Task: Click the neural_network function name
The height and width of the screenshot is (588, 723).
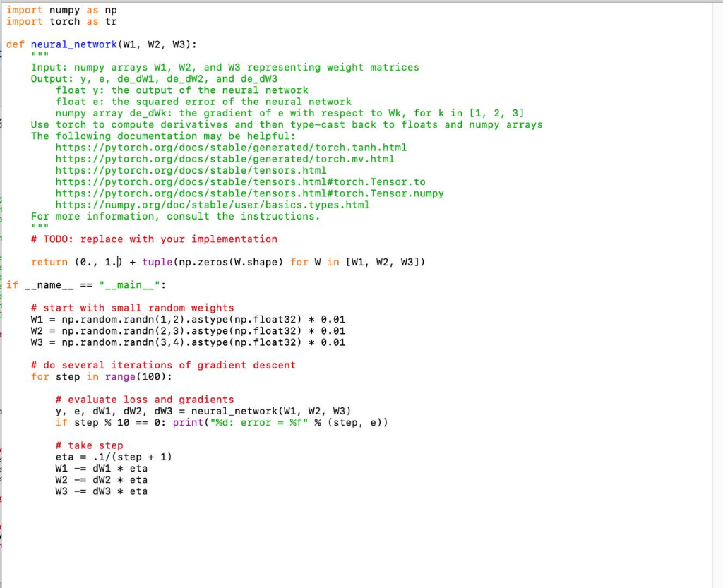Action: click(x=73, y=44)
